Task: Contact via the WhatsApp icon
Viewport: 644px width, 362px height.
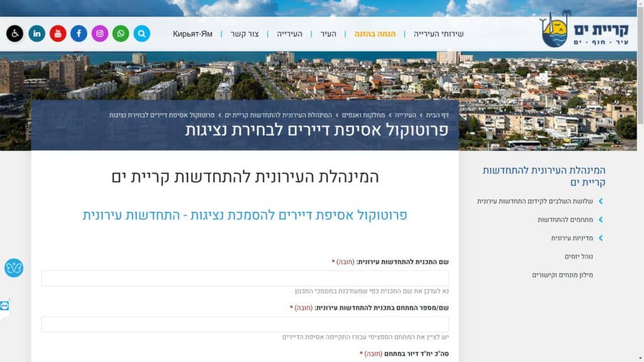Action: click(x=121, y=33)
